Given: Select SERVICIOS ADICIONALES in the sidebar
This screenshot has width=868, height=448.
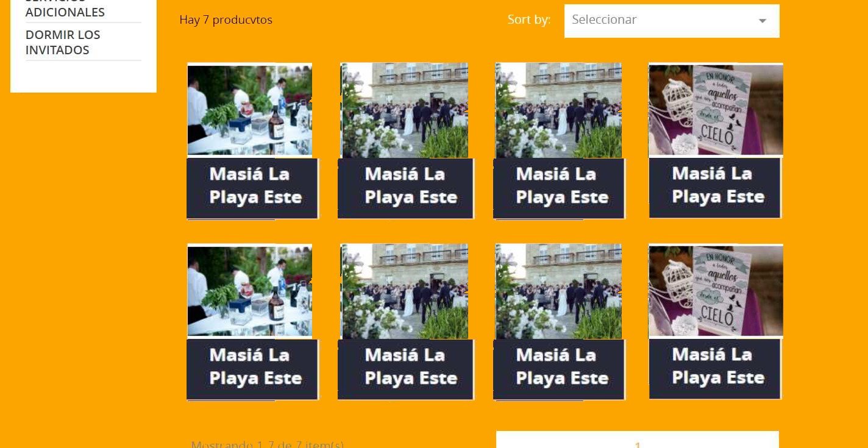Looking at the screenshot, I should tap(65, 8).
